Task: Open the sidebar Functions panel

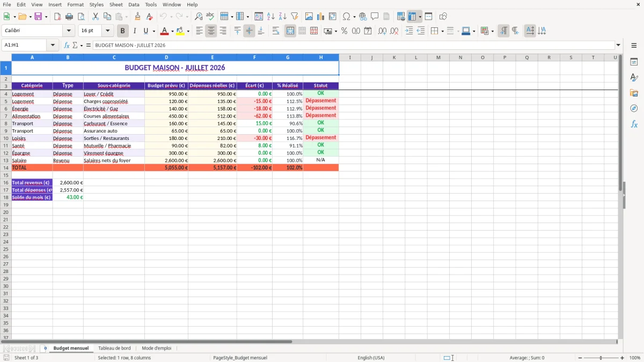Action: coord(634,124)
